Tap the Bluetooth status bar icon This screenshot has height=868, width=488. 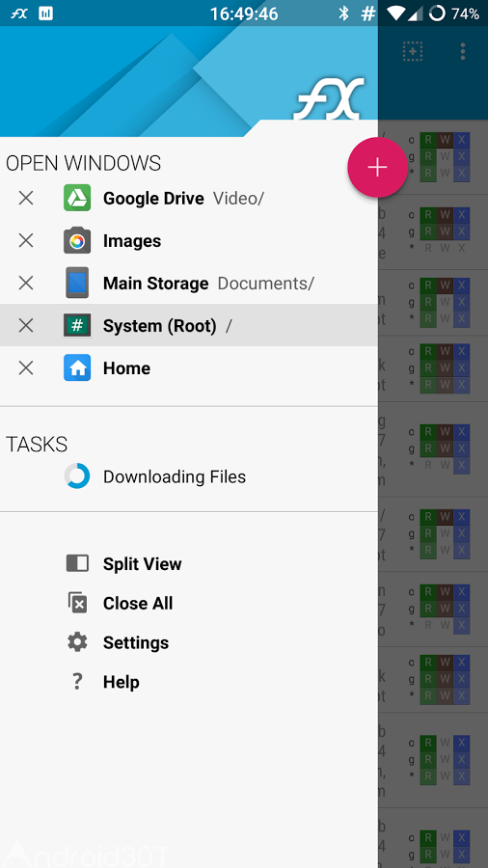click(343, 14)
